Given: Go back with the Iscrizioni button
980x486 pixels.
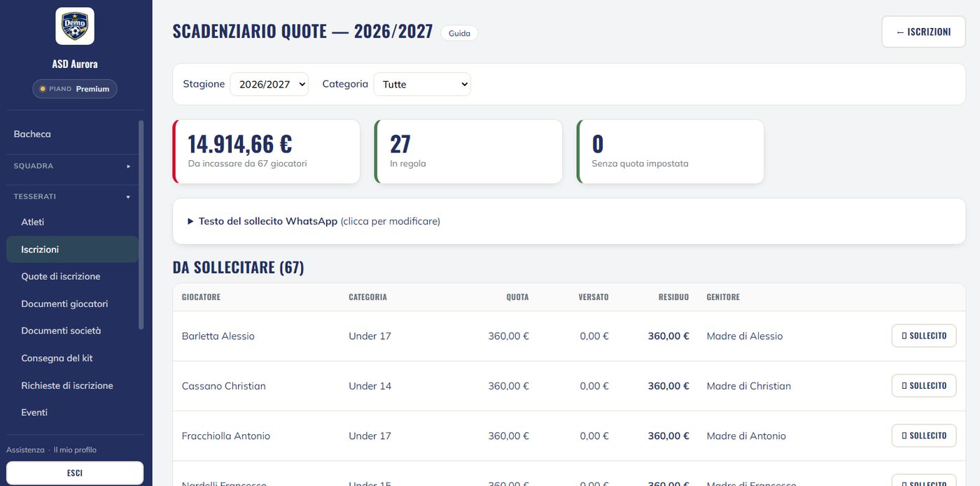Looking at the screenshot, I should pyautogui.click(x=923, y=32).
